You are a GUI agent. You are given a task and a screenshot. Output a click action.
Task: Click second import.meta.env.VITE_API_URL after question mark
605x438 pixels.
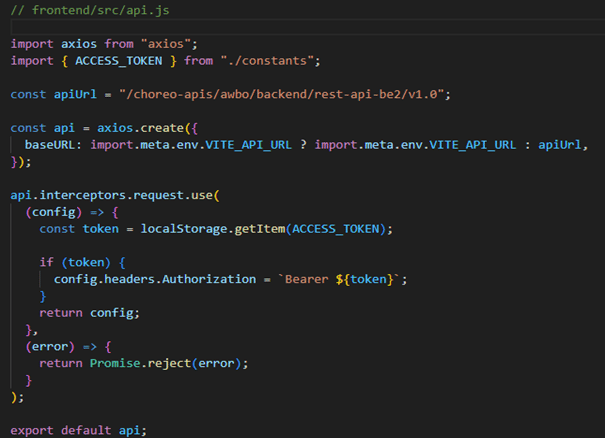point(415,145)
